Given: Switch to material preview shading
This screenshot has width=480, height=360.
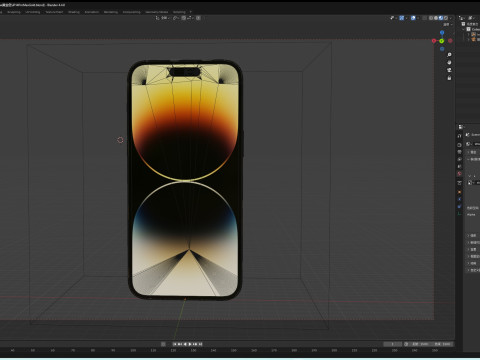Looking at the screenshot, I should 441,18.
